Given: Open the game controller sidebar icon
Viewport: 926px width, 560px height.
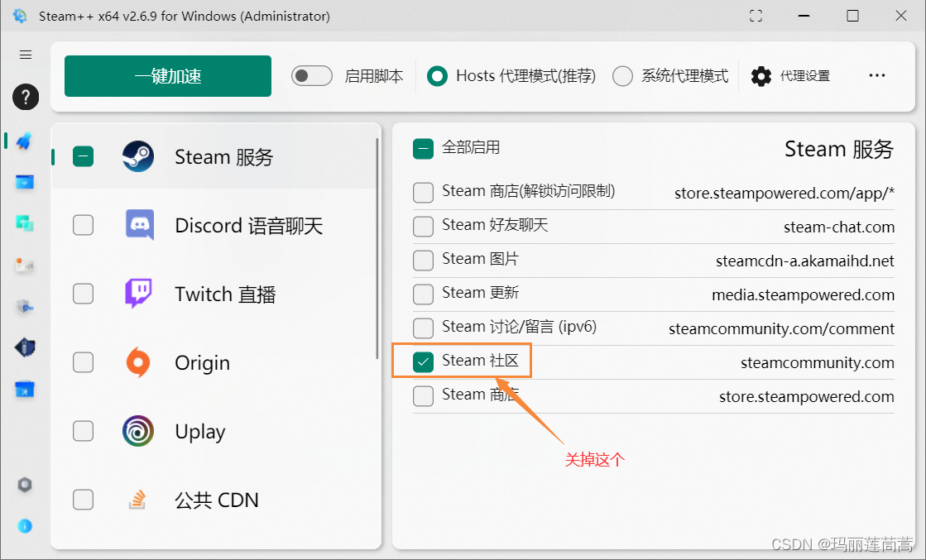Looking at the screenshot, I should (x=24, y=265).
